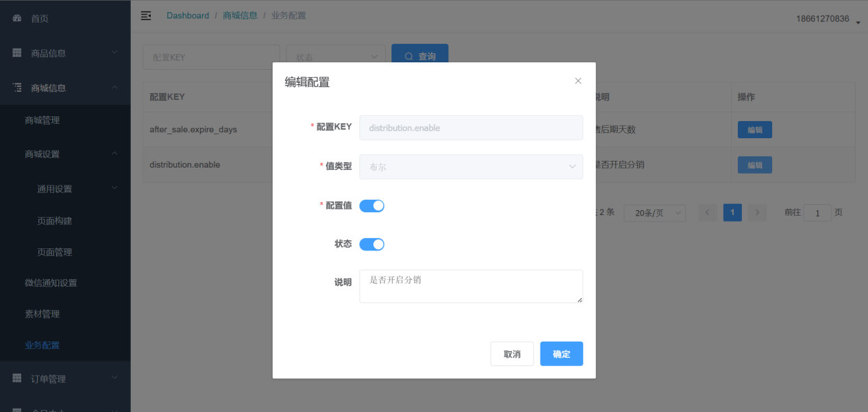This screenshot has height=412, width=868.
Task: Toggle the 配置值 switch
Action: (x=371, y=205)
